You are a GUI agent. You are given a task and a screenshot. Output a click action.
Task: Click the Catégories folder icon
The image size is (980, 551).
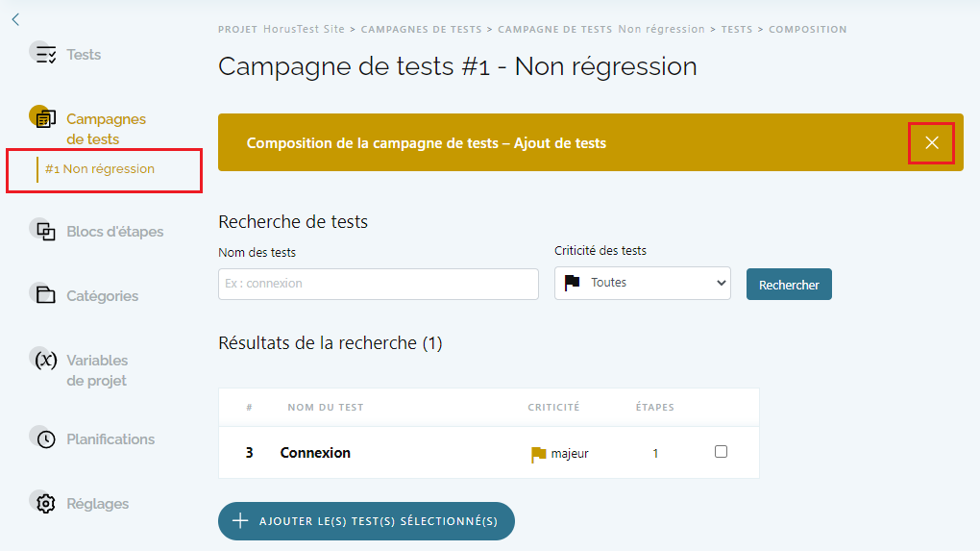[45, 295]
